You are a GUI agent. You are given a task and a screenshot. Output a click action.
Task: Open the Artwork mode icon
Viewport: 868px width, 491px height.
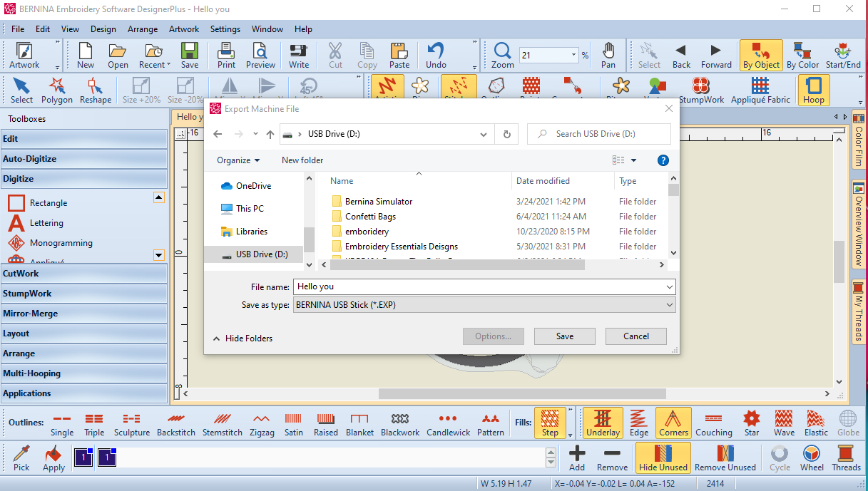tap(24, 55)
